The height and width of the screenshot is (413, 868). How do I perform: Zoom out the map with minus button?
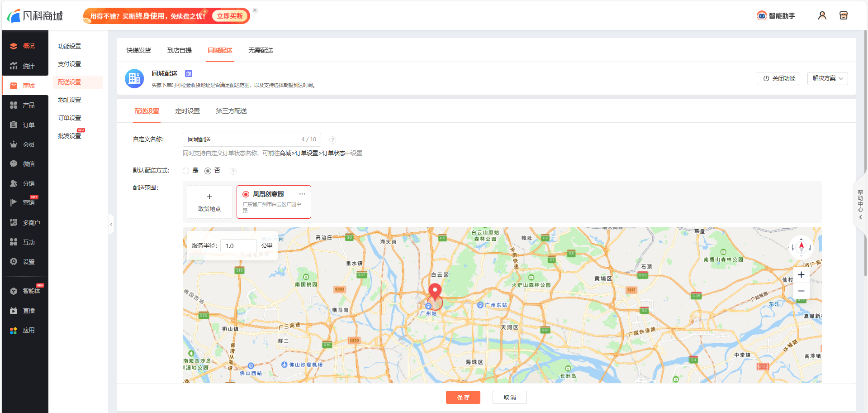coord(801,291)
